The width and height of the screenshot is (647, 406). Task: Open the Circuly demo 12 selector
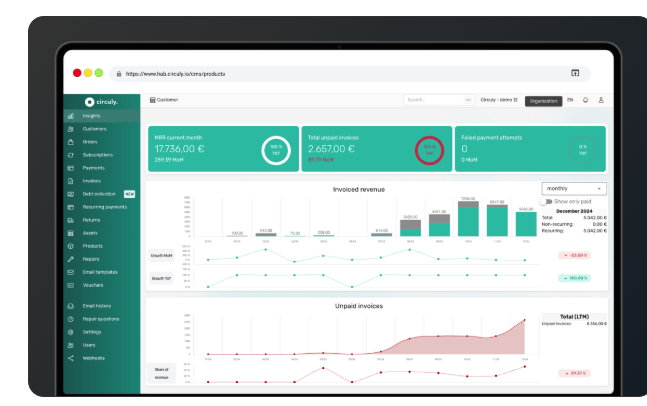[x=499, y=100]
